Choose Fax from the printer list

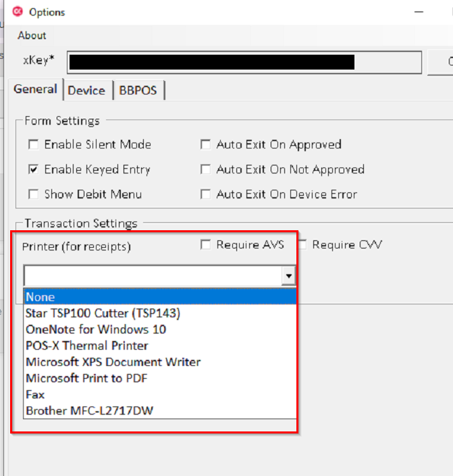[x=160, y=395]
